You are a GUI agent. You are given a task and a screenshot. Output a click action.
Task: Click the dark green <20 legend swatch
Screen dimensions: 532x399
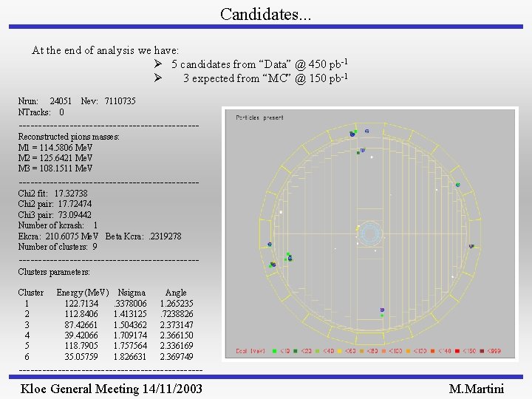click(x=296, y=351)
